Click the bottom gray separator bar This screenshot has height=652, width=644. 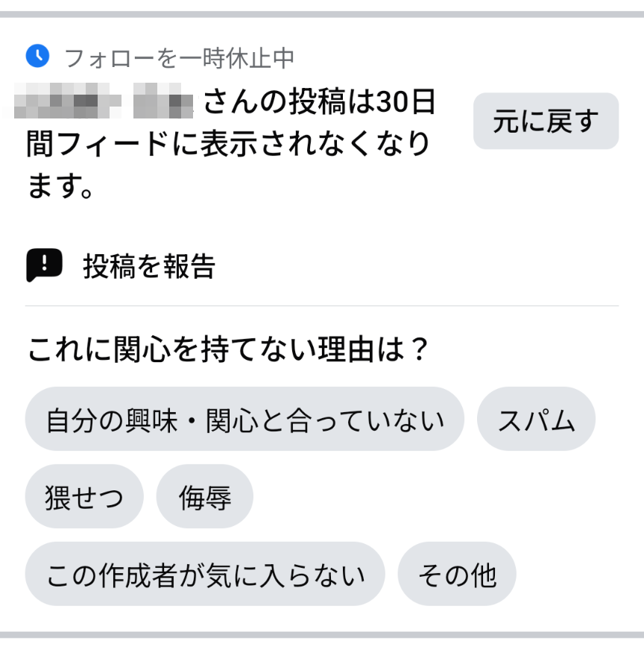322,635
